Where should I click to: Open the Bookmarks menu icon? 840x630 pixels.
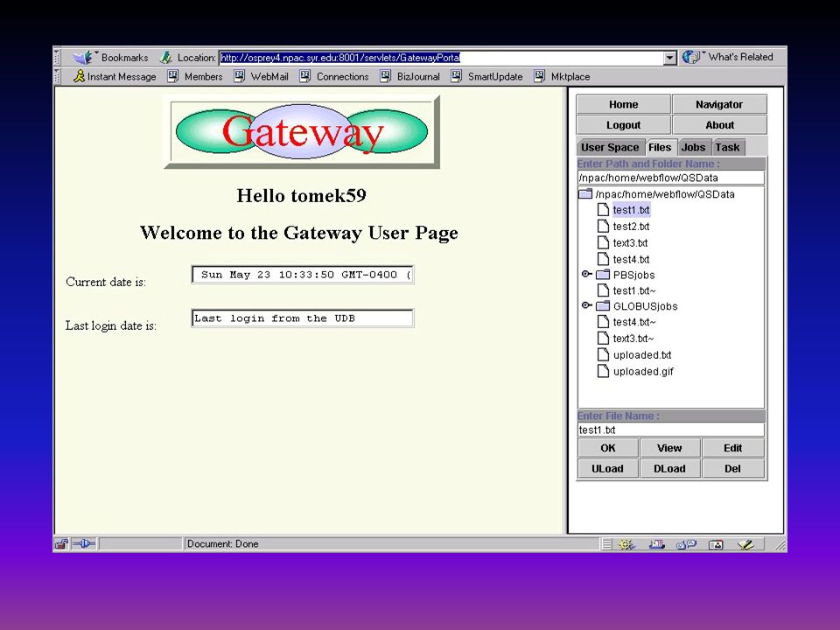coord(84,58)
